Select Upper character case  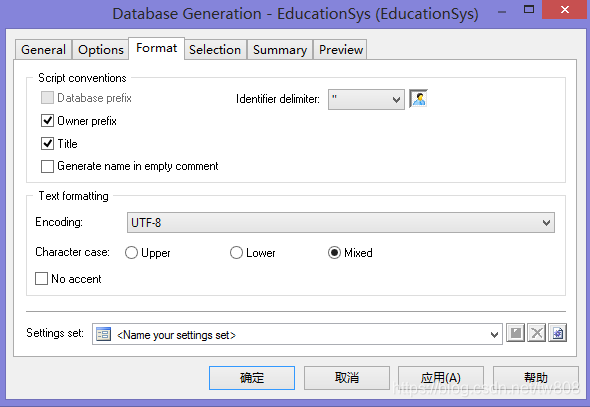tap(131, 252)
